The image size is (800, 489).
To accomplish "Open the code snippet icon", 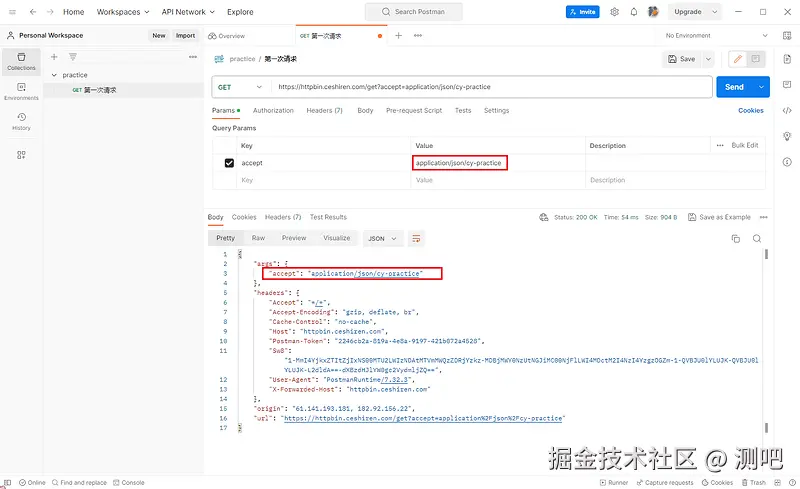I will click(787, 110).
